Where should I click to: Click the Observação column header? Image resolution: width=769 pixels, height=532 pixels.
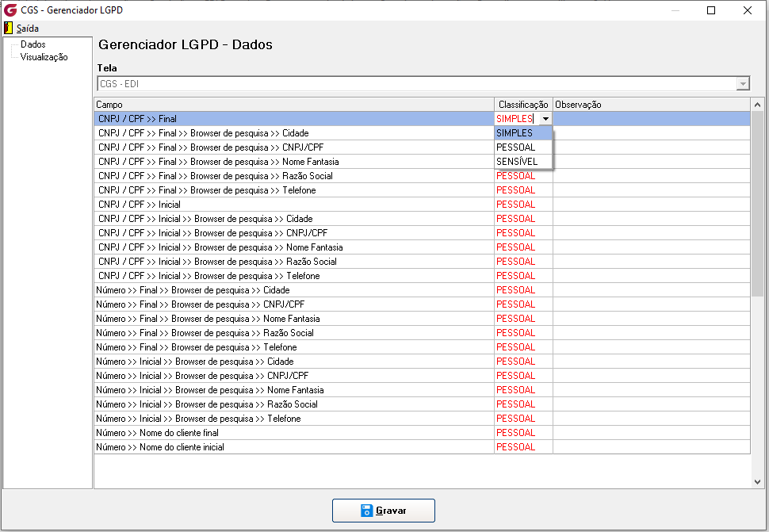[652, 105]
